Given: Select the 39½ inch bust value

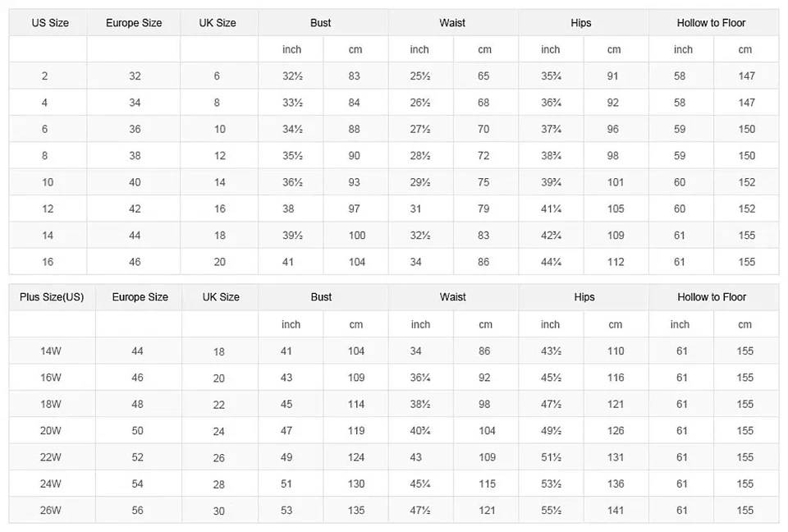Looking at the screenshot, I should 292,236.
